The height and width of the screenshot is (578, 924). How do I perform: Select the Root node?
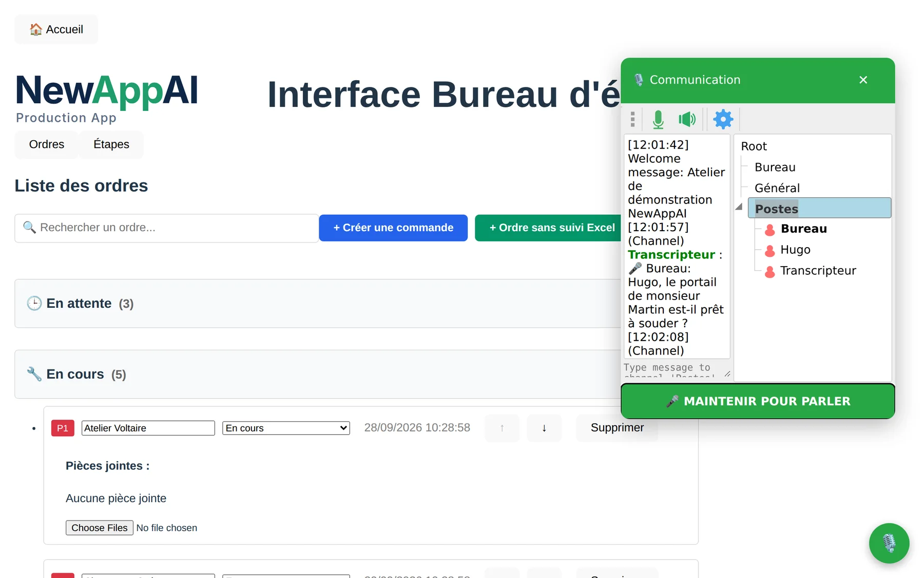754,146
